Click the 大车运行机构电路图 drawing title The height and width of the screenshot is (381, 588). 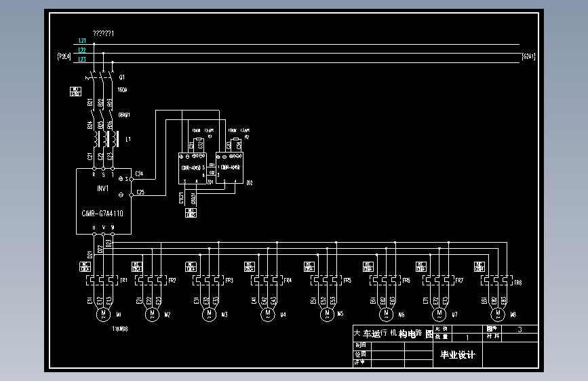(x=393, y=334)
